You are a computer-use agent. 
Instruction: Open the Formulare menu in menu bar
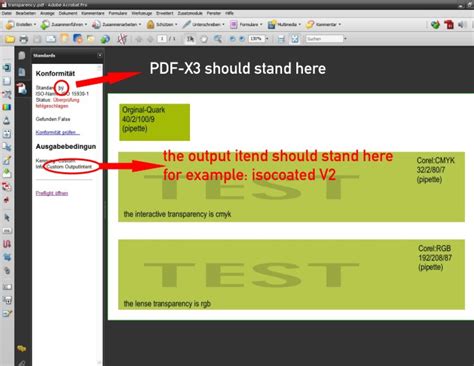click(x=118, y=13)
